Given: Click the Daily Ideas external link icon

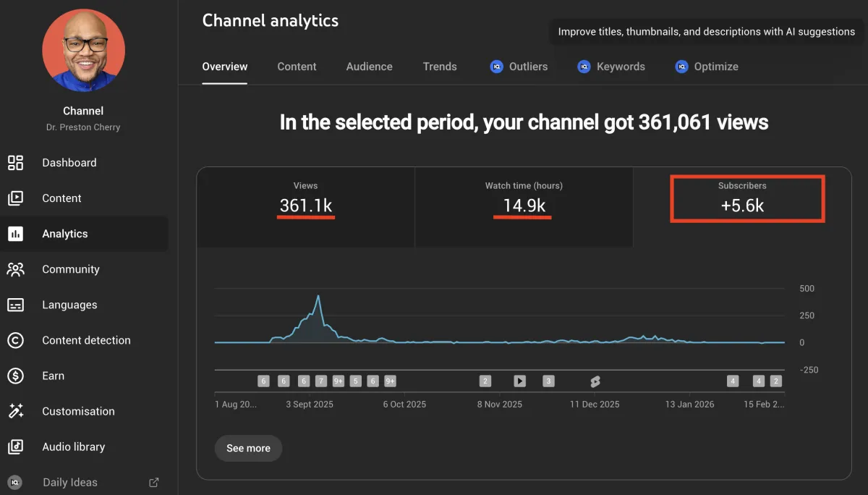Looking at the screenshot, I should point(153,482).
